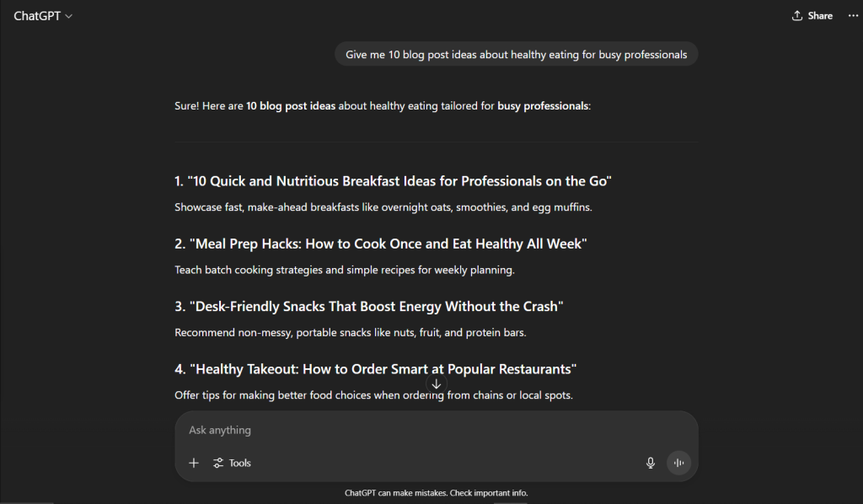Click the ChatGPT can make mistakes notice
Screen dimensions: 863x504
(x=436, y=493)
